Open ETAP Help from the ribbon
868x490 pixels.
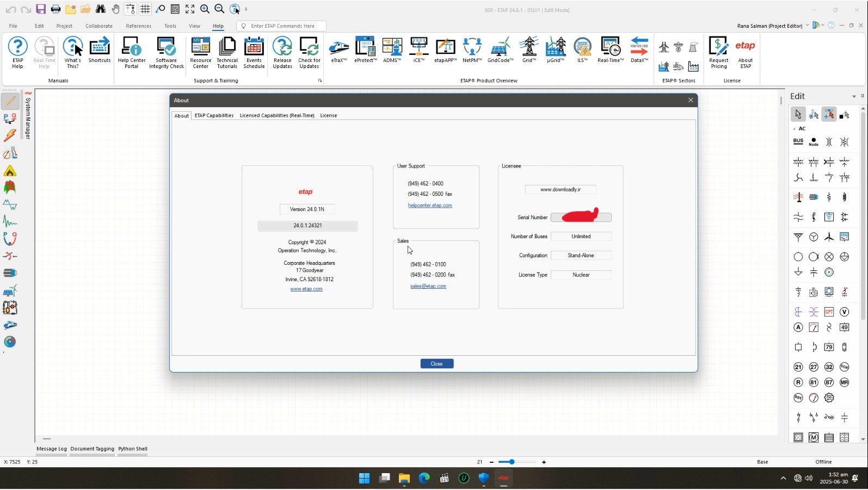[x=17, y=53]
